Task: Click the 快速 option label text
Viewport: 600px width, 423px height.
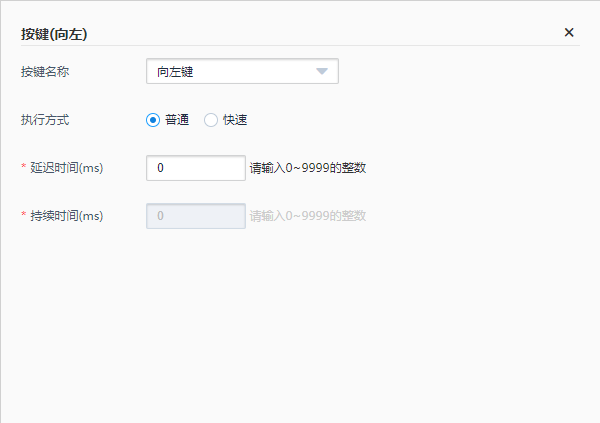Action: pyautogui.click(x=235, y=120)
